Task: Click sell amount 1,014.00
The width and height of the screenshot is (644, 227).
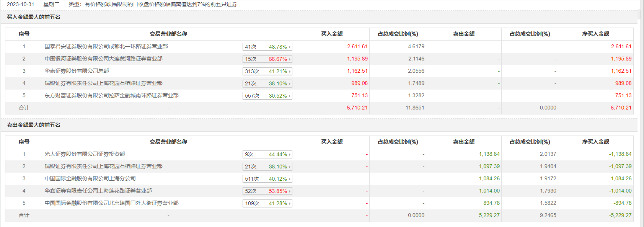Action: click(x=489, y=191)
